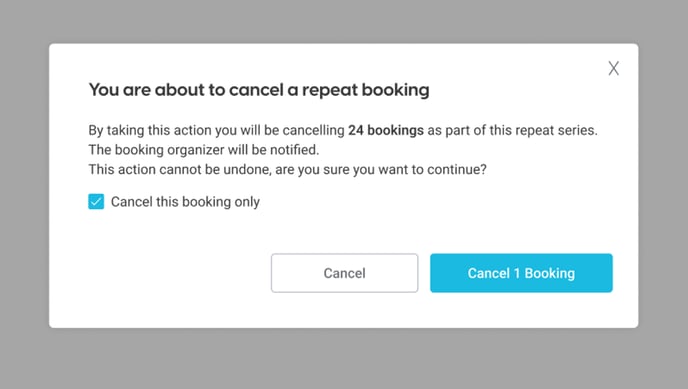Click the gray backdrop below the dialog

tap(344, 359)
